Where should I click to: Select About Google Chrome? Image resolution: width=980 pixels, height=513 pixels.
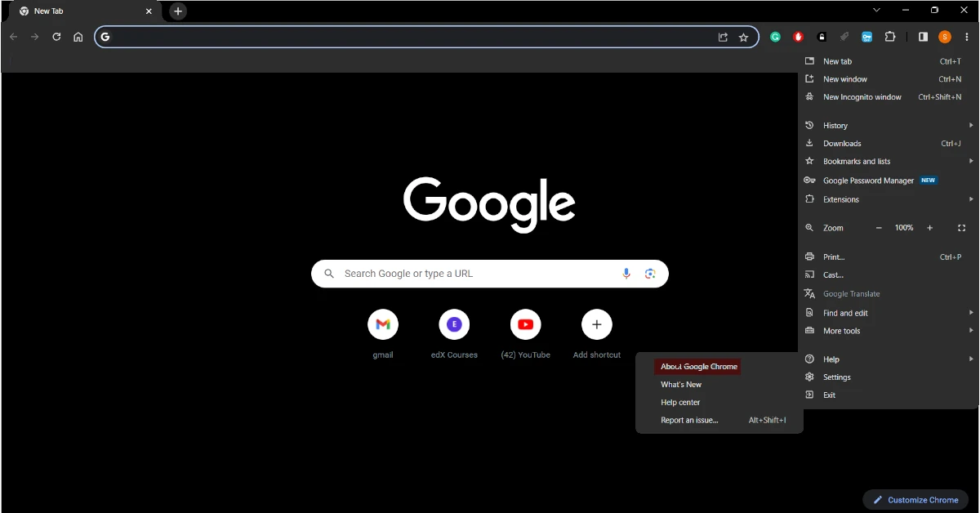698,367
